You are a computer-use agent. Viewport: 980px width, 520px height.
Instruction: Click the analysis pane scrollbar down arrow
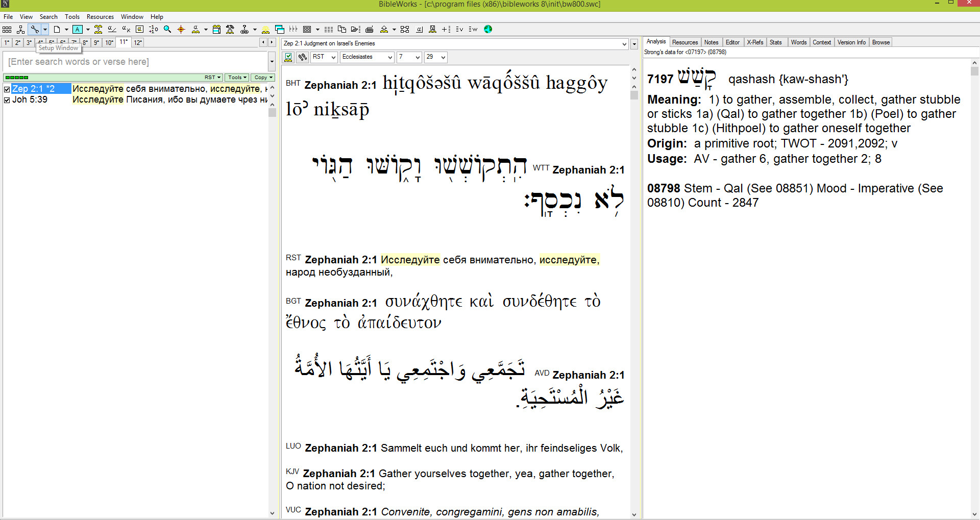(x=974, y=514)
